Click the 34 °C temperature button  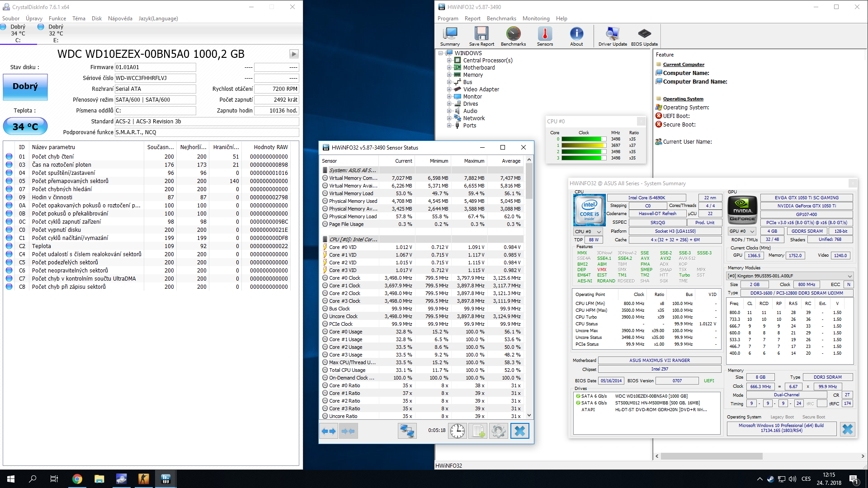point(25,127)
